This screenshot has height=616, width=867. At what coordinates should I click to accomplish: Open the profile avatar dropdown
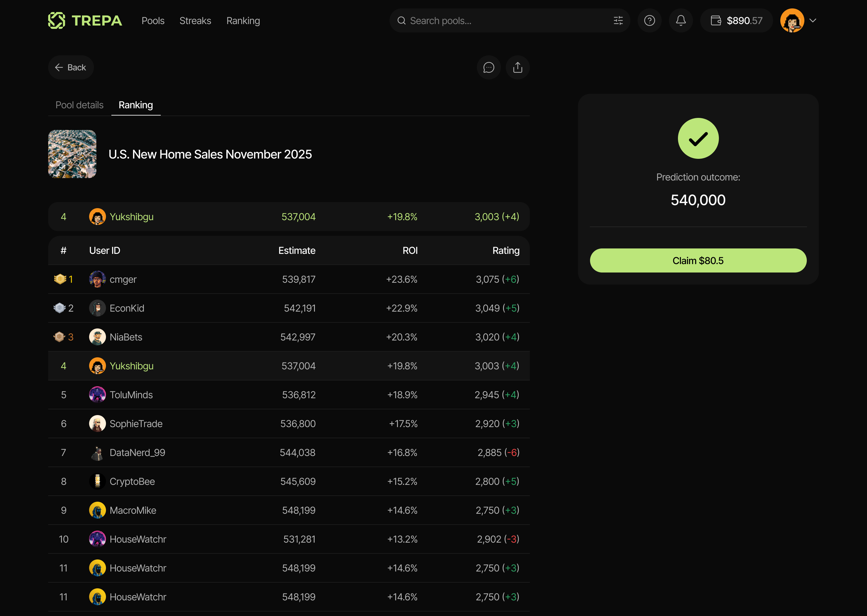[792, 20]
